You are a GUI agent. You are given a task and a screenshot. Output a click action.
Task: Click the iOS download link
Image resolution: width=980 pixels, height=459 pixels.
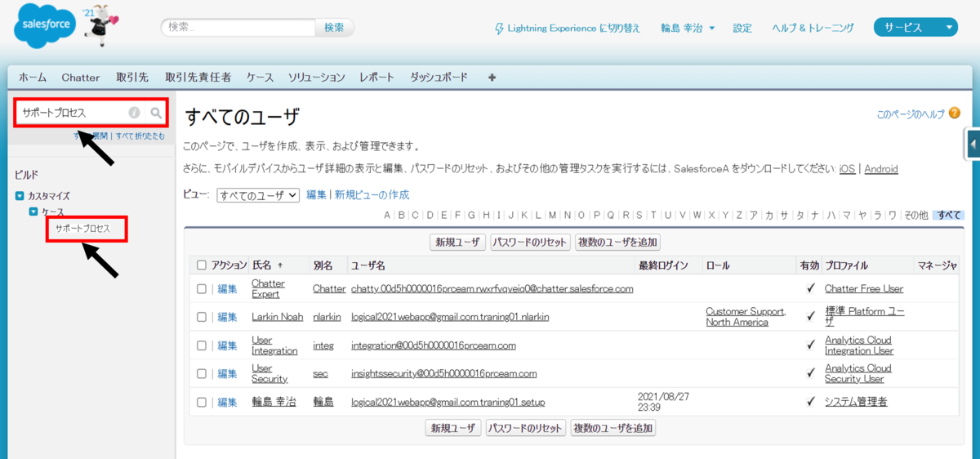[847, 169]
